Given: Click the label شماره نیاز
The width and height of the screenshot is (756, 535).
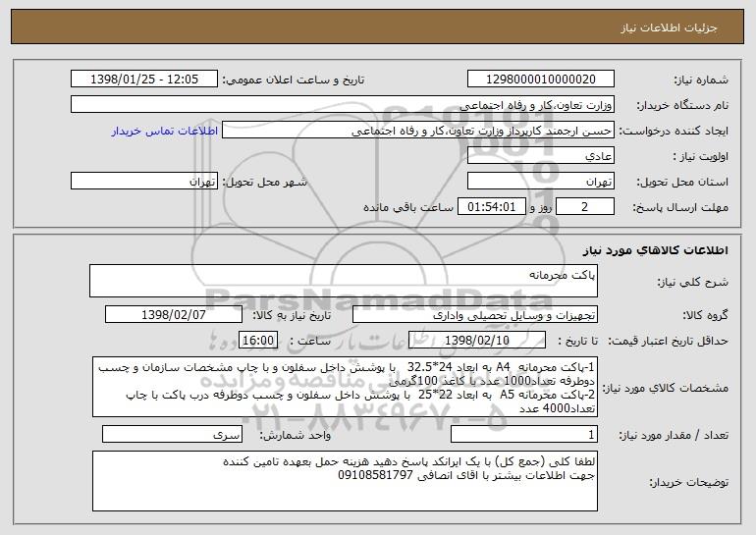Looking at the screenshot, I should tap(701, 80).
